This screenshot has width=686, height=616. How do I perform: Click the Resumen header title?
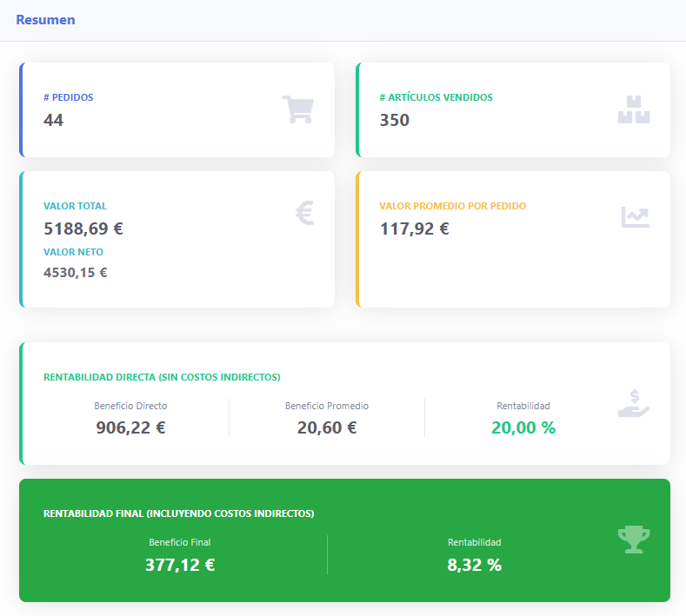[45, 20]
